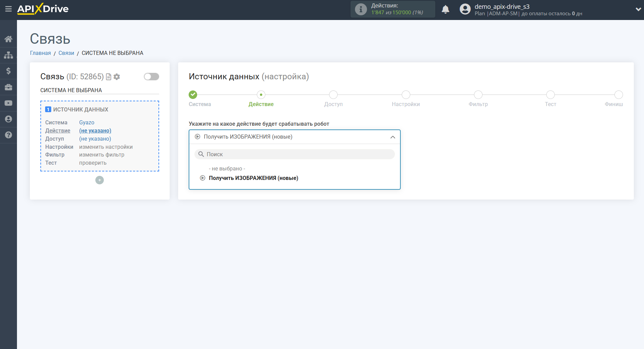Collapse the action selection dropdown
The width and height of the screenshot is (644, 349).
point(393,137)
